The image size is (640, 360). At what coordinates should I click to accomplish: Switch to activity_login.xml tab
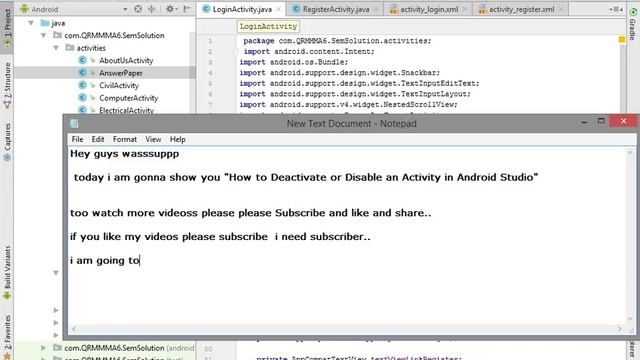(429, 9)
